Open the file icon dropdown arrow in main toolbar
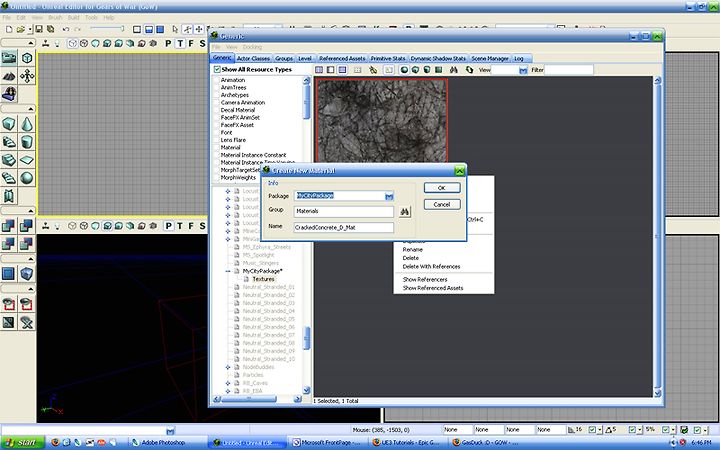Image resolution: width=720 pixels, height=450 pixels. pyautogui.click(x=30, y=29)
